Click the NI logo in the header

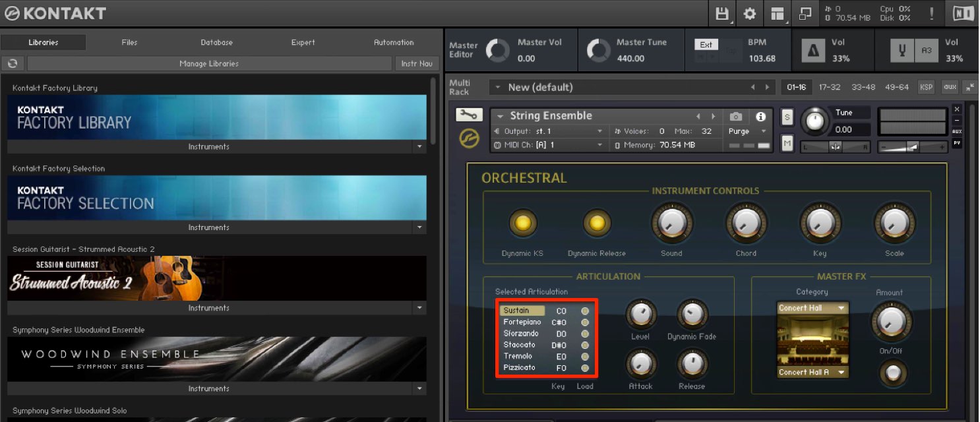962,13
